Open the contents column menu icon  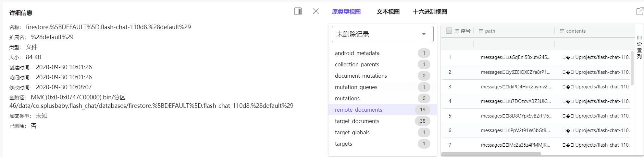pos(562,31)
